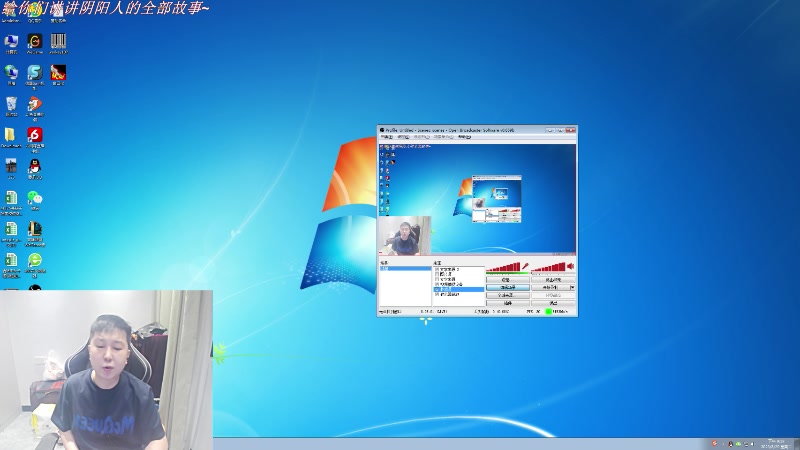Launch the QQ penguin desktop icon

(35, 166)
